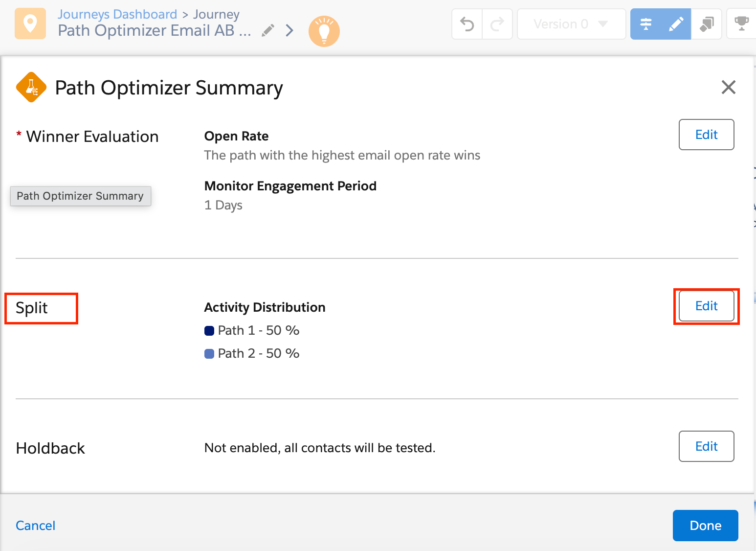756x551 pixels.
Task: Click the Journey Builder location pin icon
Action: [x=30, y=23]
